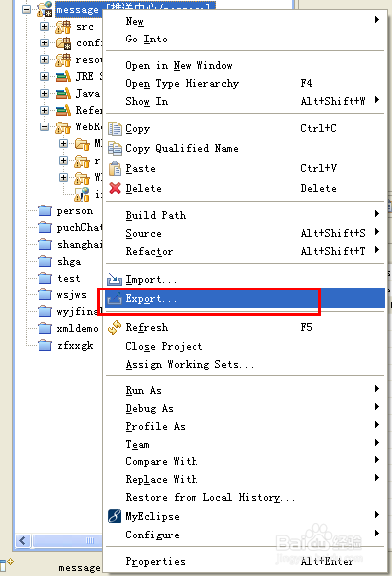
Task: Click the Import icon
Action: pyautogui.click(x=115, y=280)
